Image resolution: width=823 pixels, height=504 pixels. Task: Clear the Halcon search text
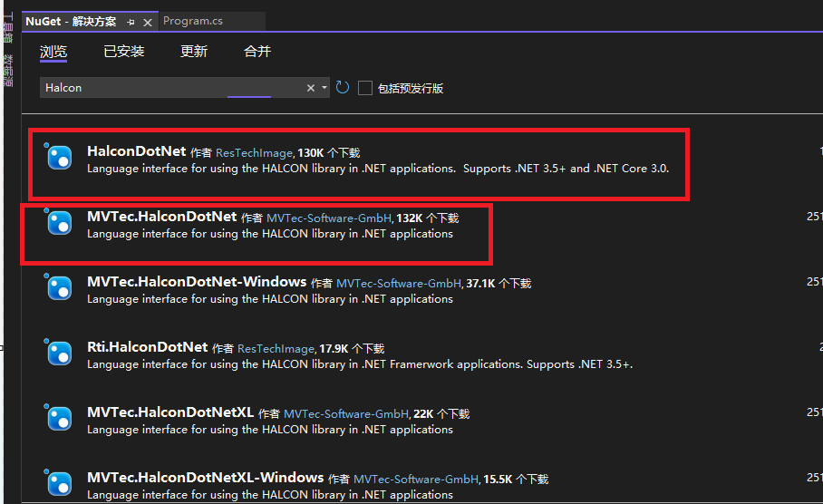pos(311,88)
